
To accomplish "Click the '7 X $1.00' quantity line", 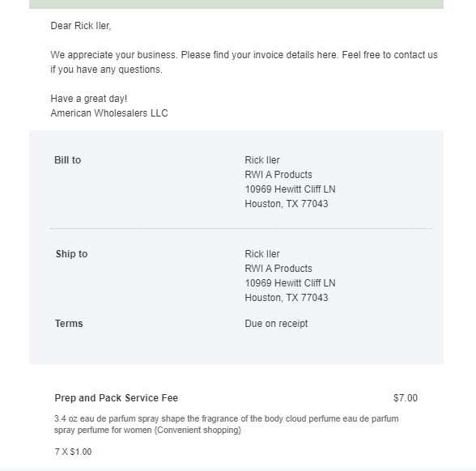I will [73, 452].
